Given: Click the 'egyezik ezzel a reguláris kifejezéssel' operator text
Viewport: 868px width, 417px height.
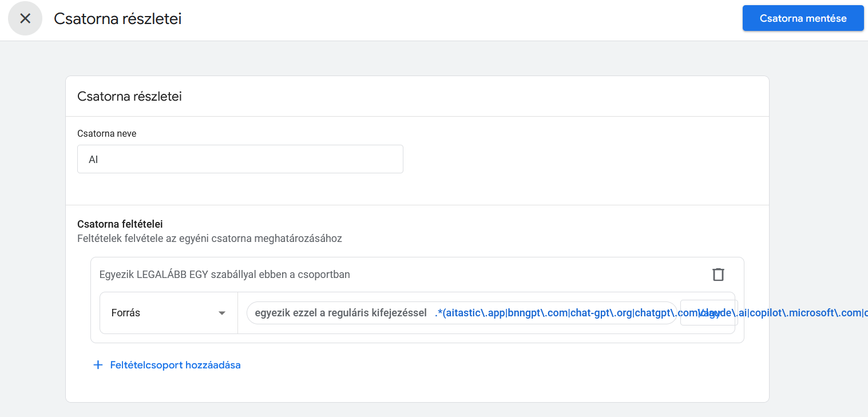Looking at the screenshot, I should coord(340,313).
